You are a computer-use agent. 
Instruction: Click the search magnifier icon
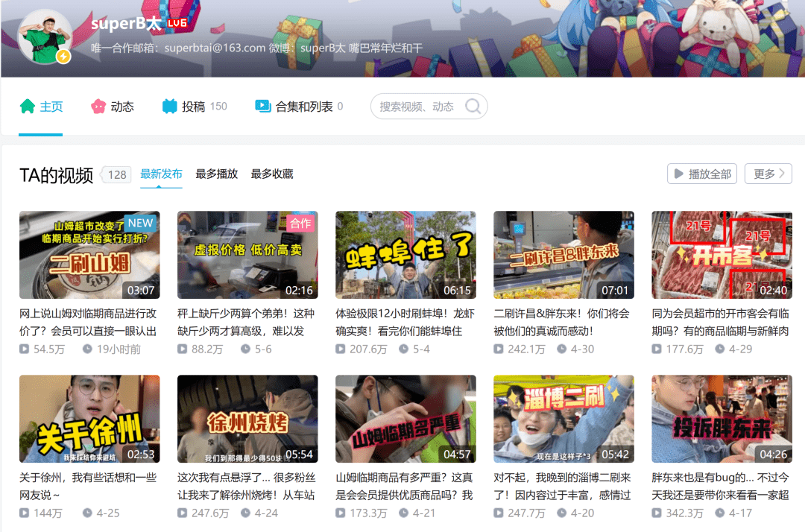point(473,107)
